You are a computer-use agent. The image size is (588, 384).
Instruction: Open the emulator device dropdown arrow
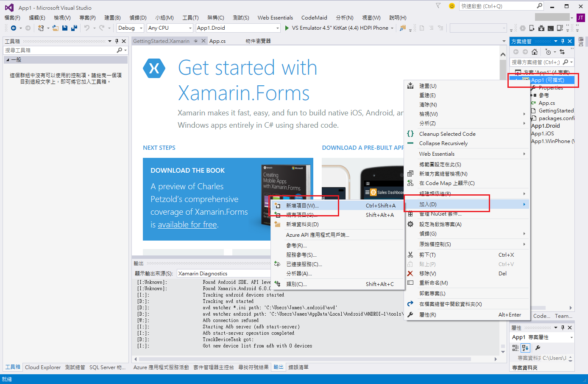[x=392, y=28]
